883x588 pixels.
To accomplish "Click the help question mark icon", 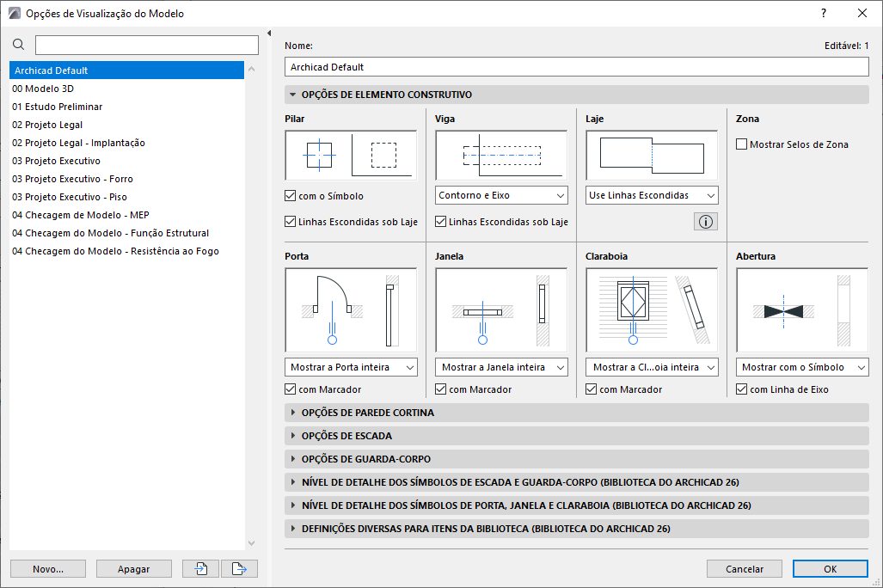I will [x=823, y=13].
